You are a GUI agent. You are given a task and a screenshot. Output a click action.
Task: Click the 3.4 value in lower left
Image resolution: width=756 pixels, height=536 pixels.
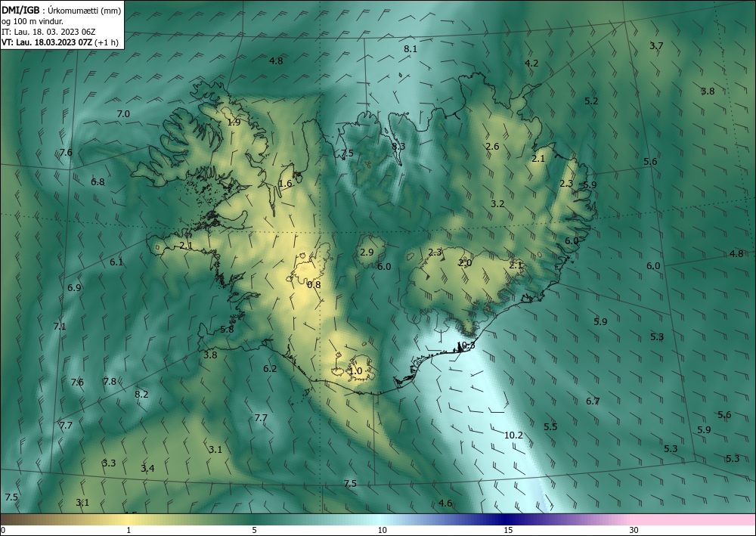coord(147,468)
